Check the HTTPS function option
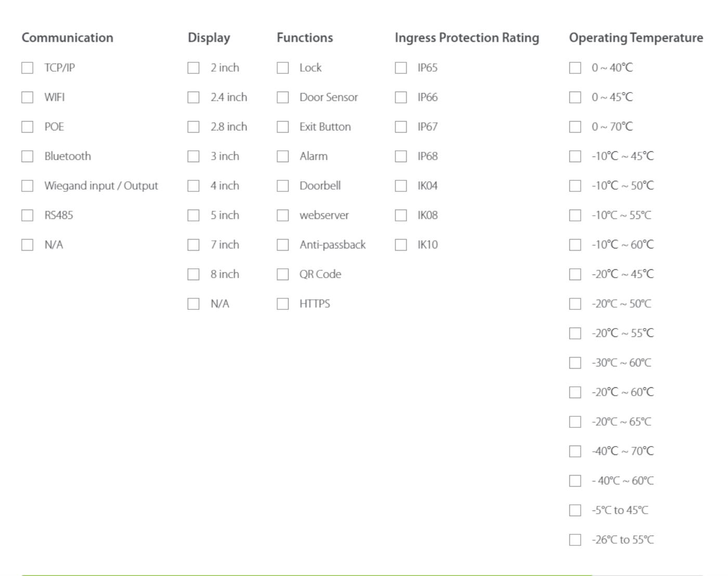728x576 pixels. [283, 304]
